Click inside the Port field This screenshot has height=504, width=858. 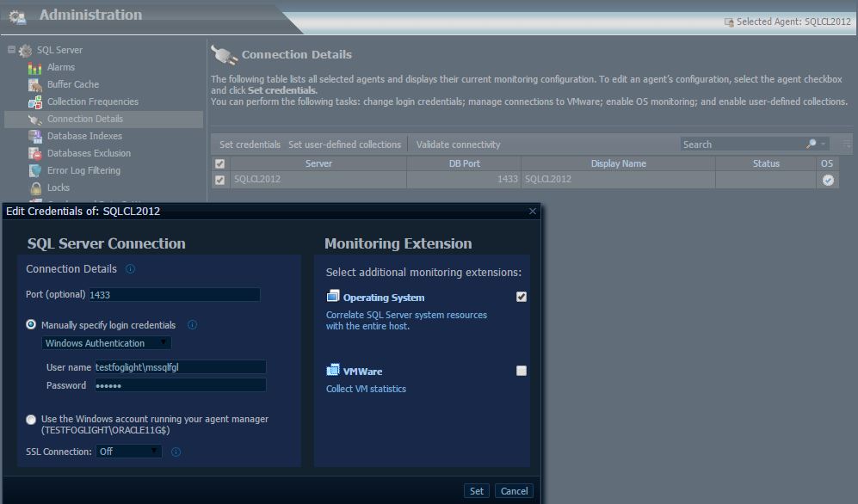[x=172, y=294]
